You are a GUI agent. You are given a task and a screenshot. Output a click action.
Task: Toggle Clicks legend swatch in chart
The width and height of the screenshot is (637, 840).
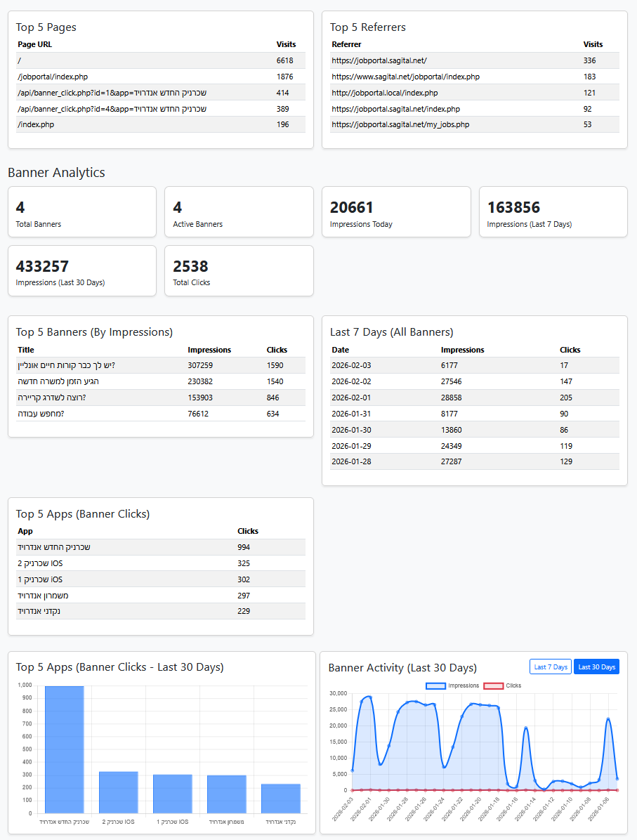494,685
